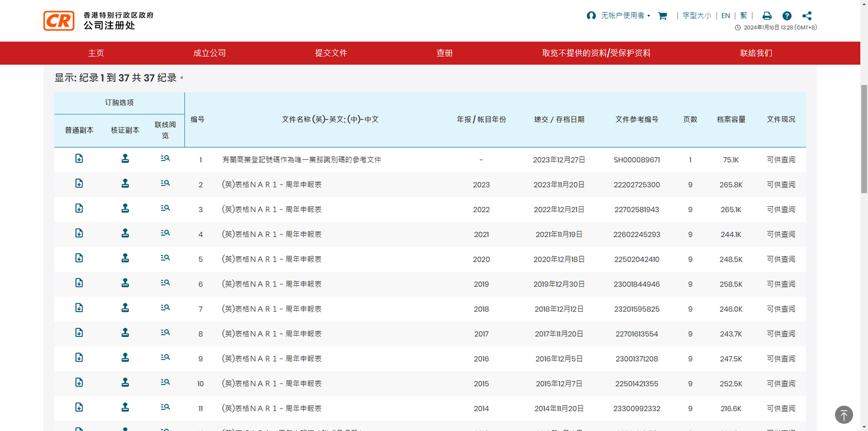
Task: Download plain copy for row 1 document
Action: [x=79, y=159]
